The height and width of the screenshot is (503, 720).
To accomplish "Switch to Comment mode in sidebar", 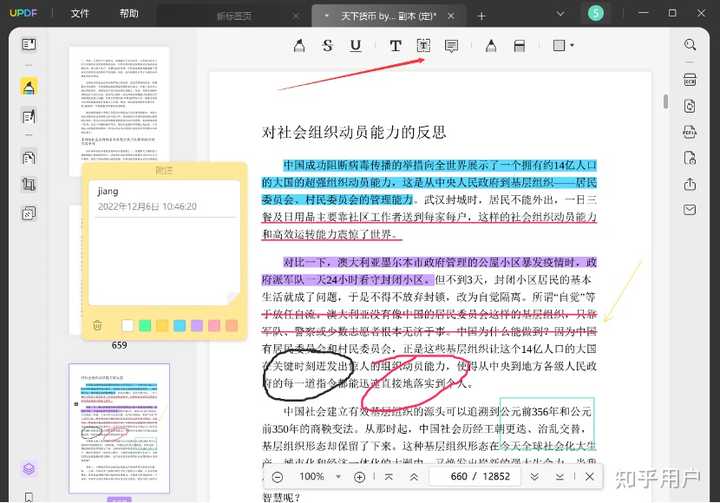I will coord(29,87).
